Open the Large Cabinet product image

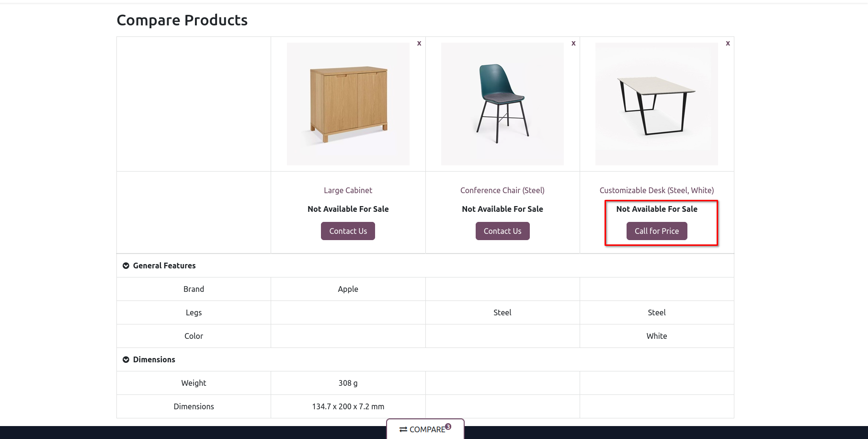pyautogui.click(x=348, y=104)
